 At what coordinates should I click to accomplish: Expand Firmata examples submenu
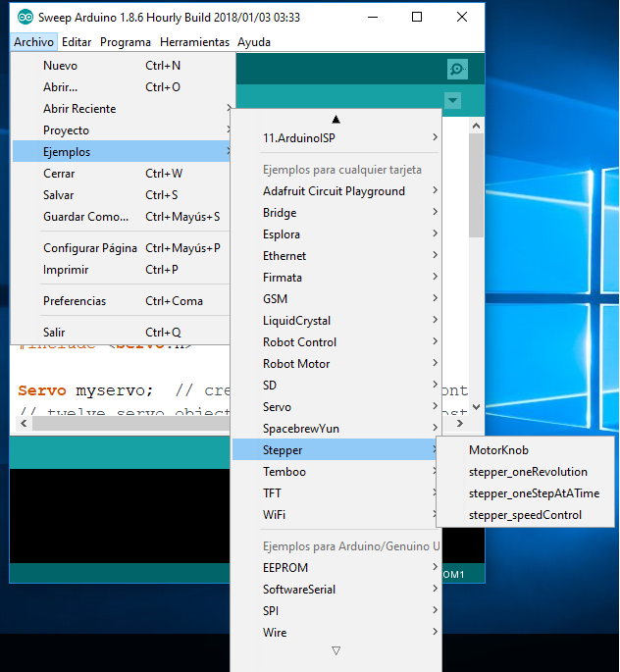[336, 278]
